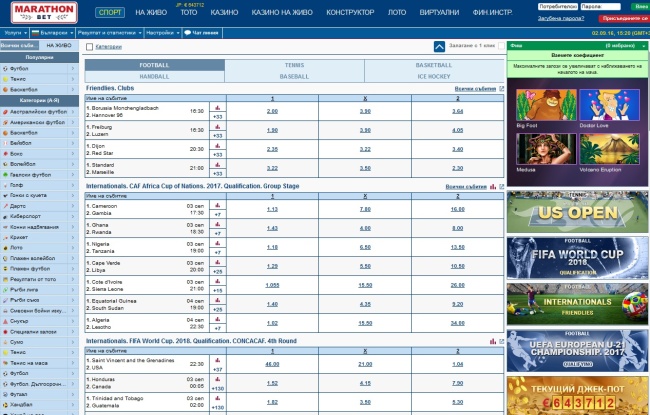650x415 pixels.
Task: Click the Крикет sport icon in sidebar
Action: (5, 238)
